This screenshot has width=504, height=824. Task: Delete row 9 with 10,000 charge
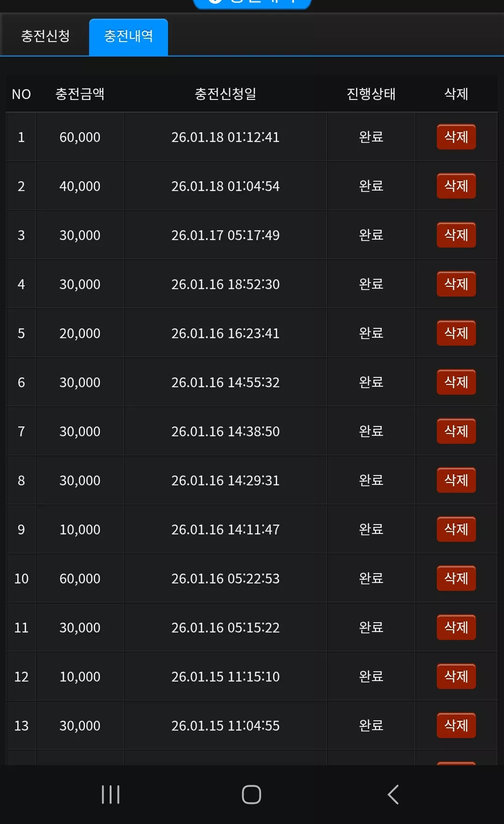point(456,529)
